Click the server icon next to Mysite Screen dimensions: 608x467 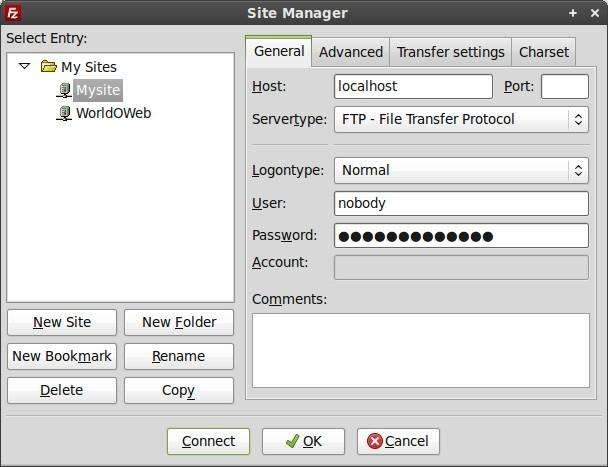[64, 90]
